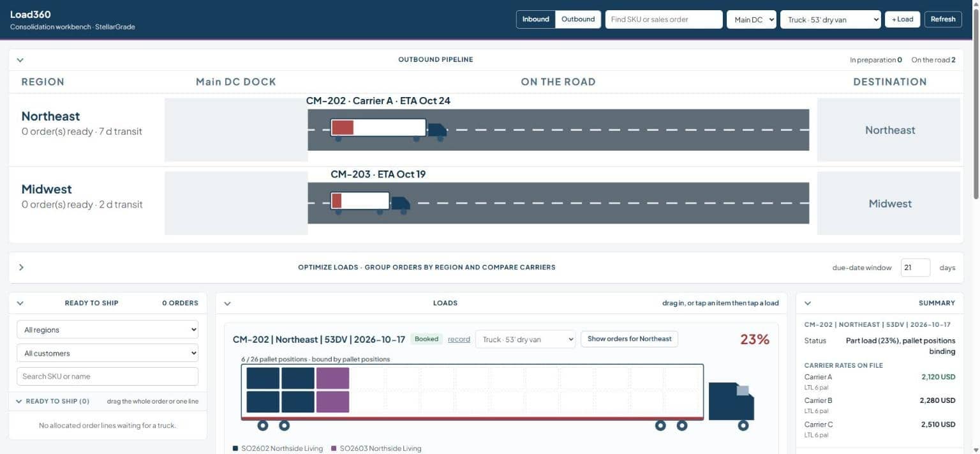Viewport: 980px width, 454px height.
Task: Click the CM-202 truck icon on the road
Action: (x=388, y=130)
